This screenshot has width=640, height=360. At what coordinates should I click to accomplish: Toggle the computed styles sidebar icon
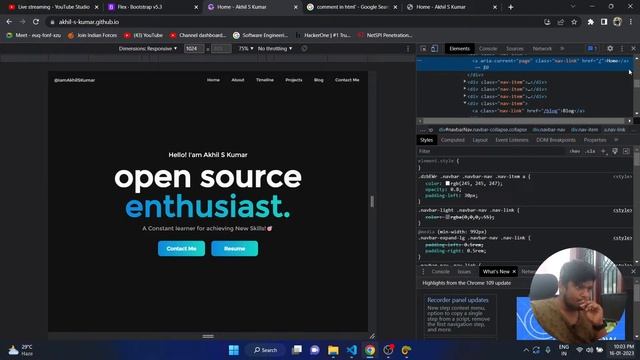tap(627, 151)
